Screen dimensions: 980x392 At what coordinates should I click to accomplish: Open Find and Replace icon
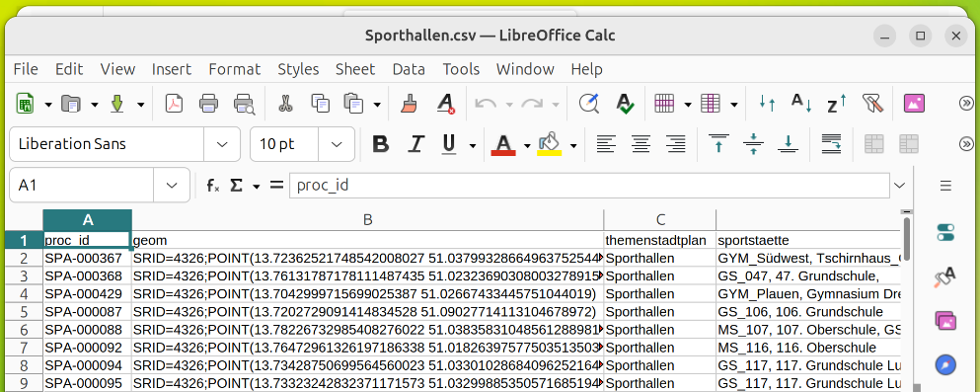[x=589, y=104]
